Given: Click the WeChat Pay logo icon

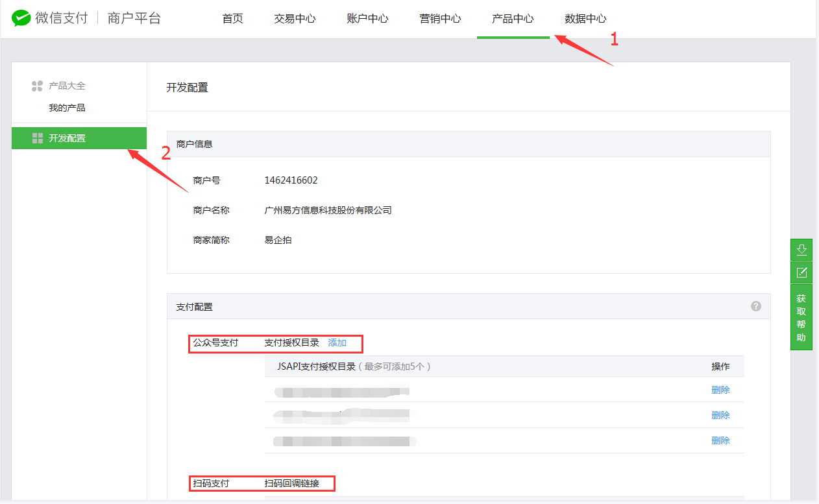Looking at the screenshot, I should 21,18.
